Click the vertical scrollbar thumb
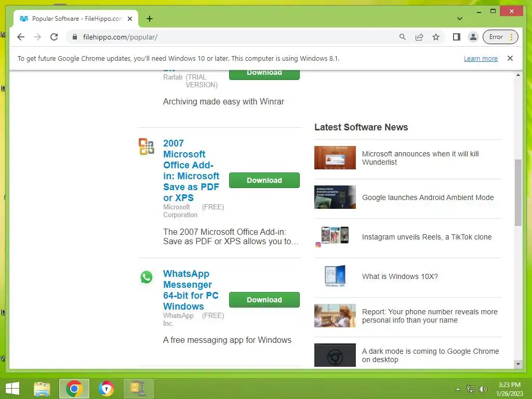The height and width of the screenshot is (399, 532). (x=518, y=192)
